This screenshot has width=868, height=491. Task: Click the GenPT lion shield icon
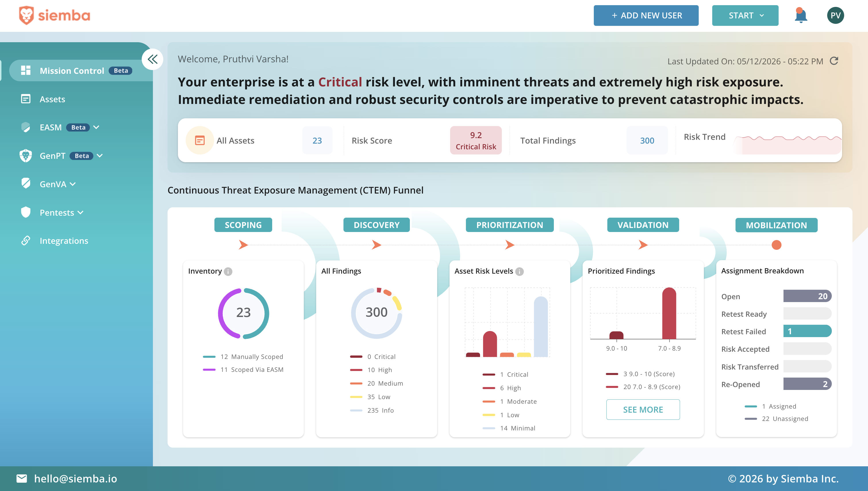(x=26, y=155)
